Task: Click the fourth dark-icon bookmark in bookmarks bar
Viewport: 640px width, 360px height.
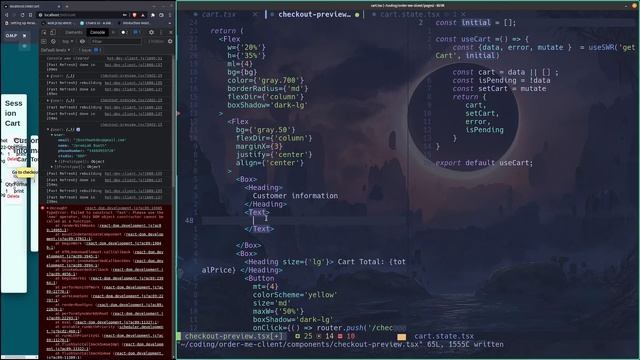Action: (133, 23)
